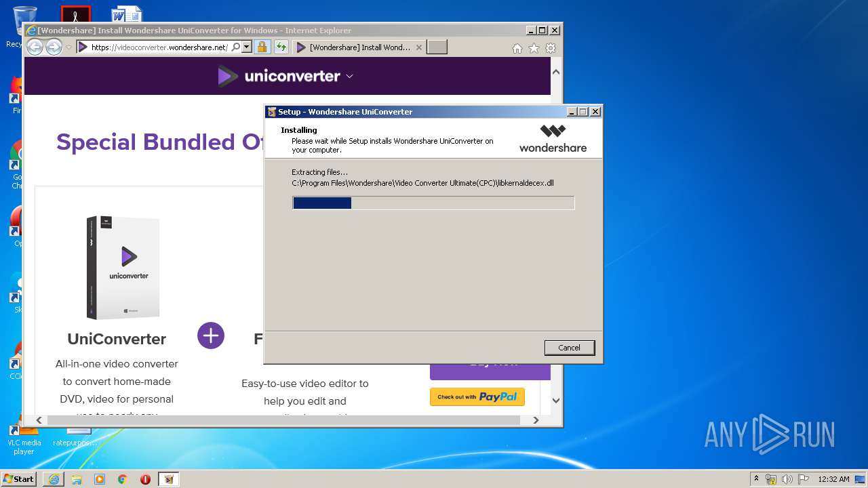The width and height of the screenshot is (868, 488).
Task: Maximize the Internet Explorer window
Action: tap(542, 30)
